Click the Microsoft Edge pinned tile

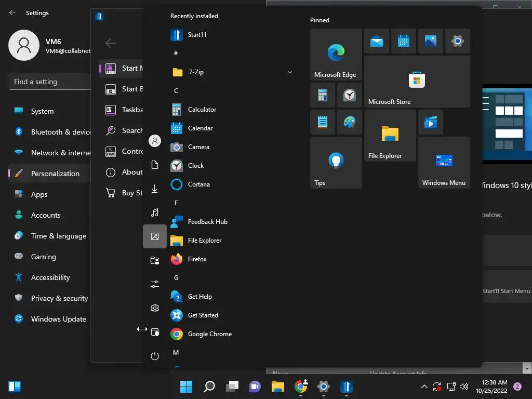tap(336, 55)
